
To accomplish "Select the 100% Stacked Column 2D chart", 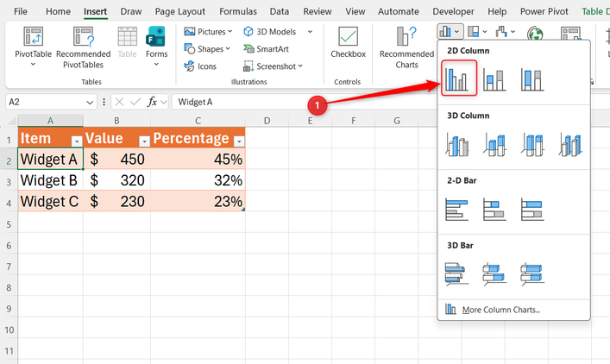I will pyautogui.click(x=532, y=79).
